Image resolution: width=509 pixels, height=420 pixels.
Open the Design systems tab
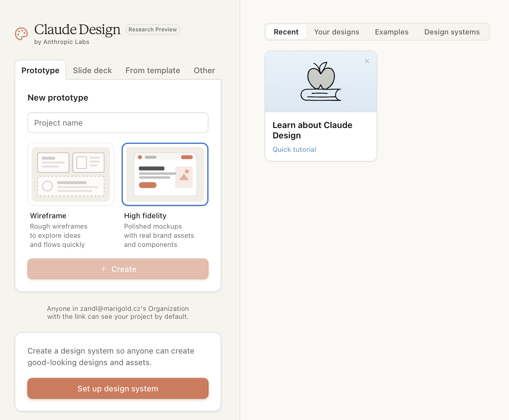(x=452, y=32)
